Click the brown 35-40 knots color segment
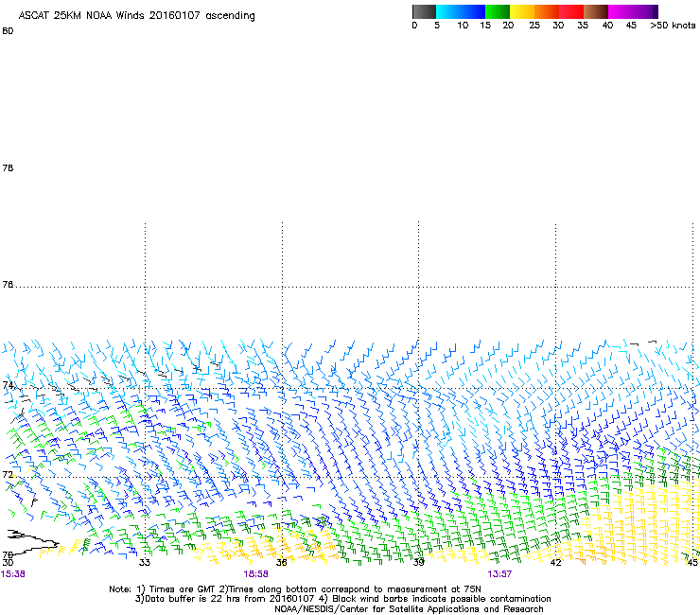Viewport: 700px width, 615px height. coord(596,11)
